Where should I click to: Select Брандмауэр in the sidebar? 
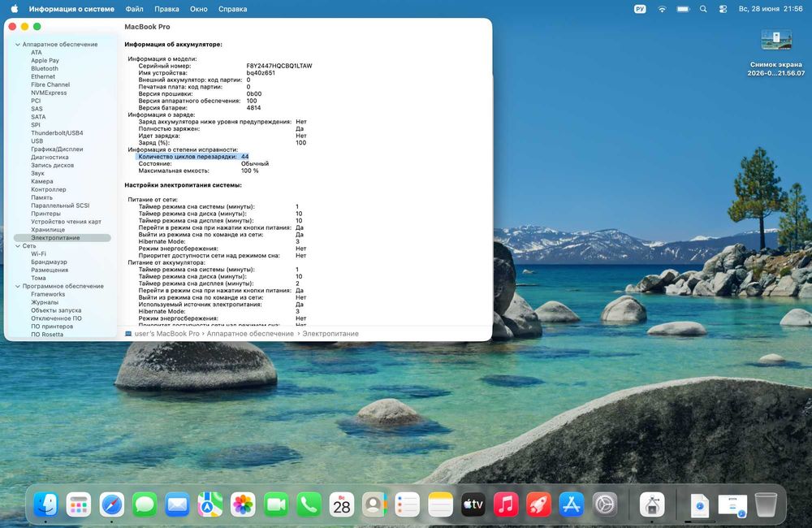(50, 262)
